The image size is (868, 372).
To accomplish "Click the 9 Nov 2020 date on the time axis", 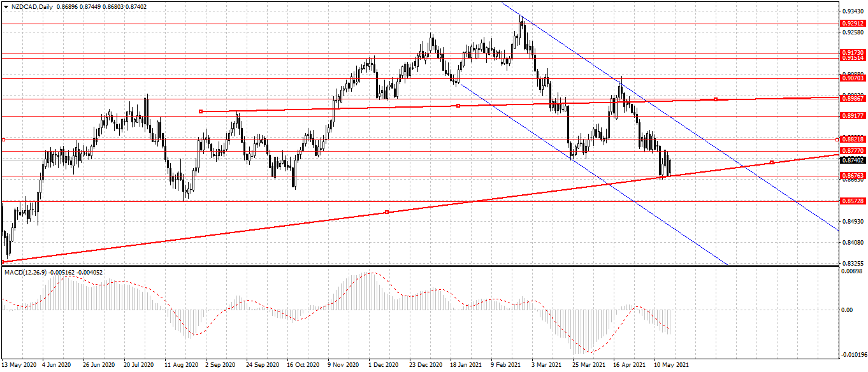I will coord(344,366).
